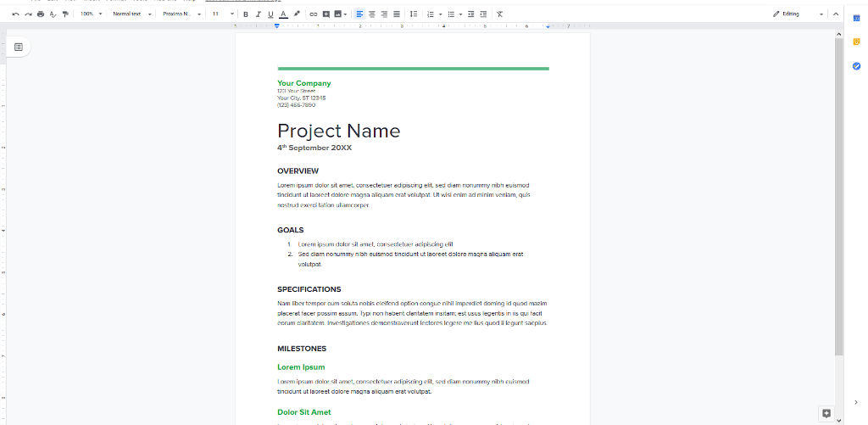
Task: Click the SPECIFICATIONS heading
Action: [309, 290]
